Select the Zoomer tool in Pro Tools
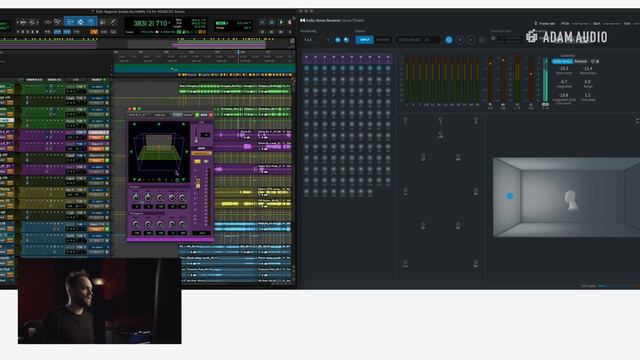Viewport: 640px width, 360px height. pos(57,21)
